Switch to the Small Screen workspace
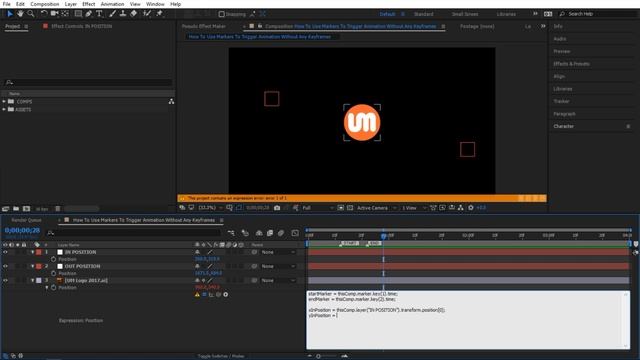Viewport: 640px width, 360px height. 465,14
